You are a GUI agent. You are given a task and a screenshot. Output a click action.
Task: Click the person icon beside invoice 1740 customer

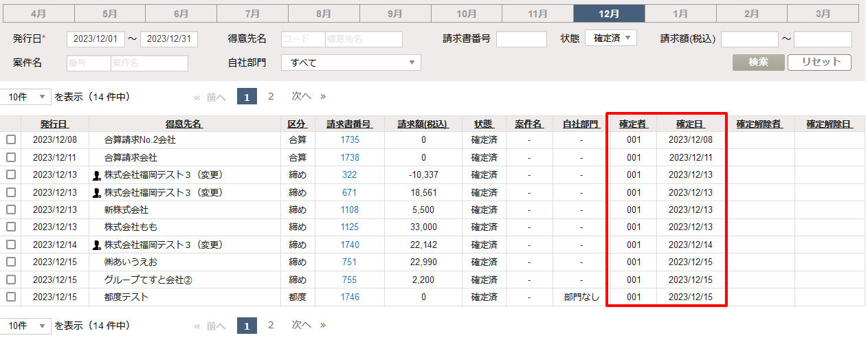coord(96,245)
